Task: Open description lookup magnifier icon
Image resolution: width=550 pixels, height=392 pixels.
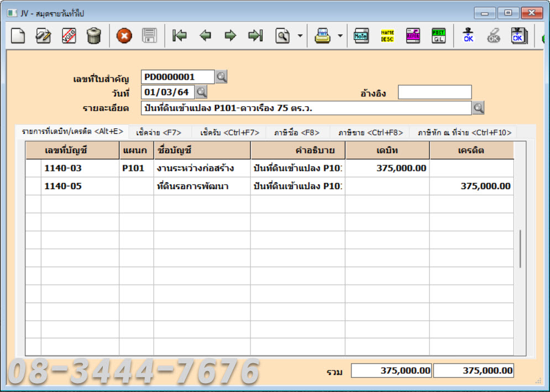Action: click(x=479, y=108)
